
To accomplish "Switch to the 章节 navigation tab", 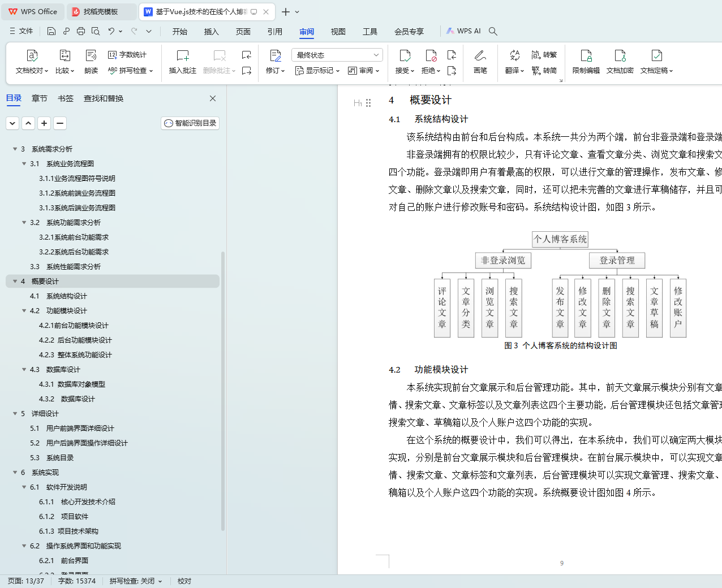I will coord(40,98).
